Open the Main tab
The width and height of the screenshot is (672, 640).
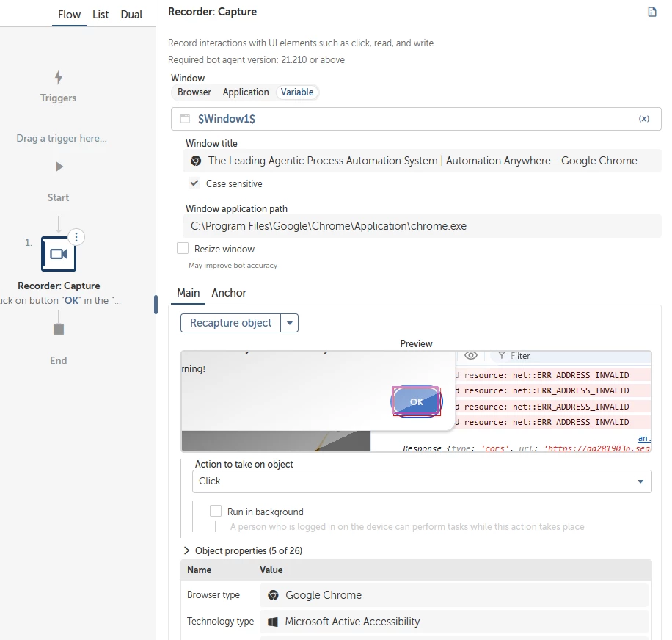188,293
